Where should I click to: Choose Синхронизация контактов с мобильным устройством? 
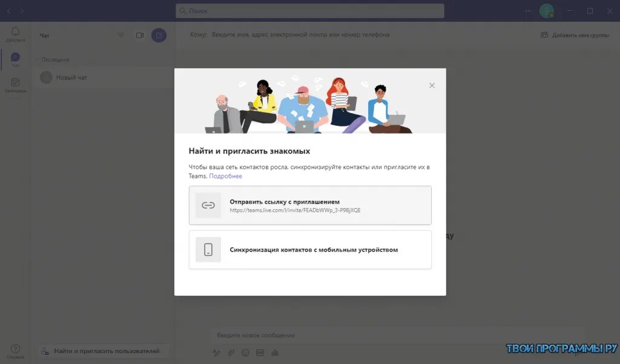tap(310, 250)
